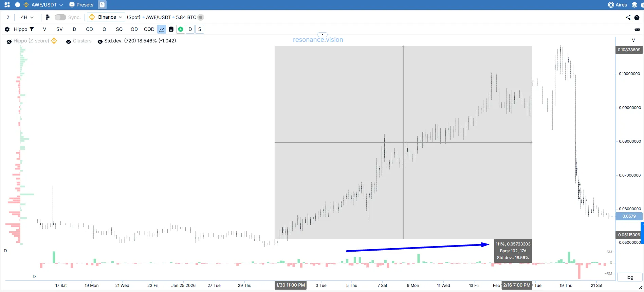Show the Hippo (Z-score) indicator
644x292 pixels.
pos(9,41)
